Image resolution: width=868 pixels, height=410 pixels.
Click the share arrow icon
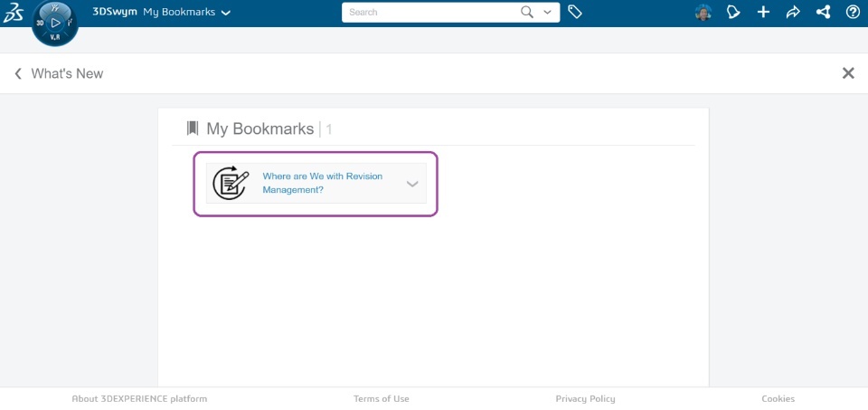point(793,13)
